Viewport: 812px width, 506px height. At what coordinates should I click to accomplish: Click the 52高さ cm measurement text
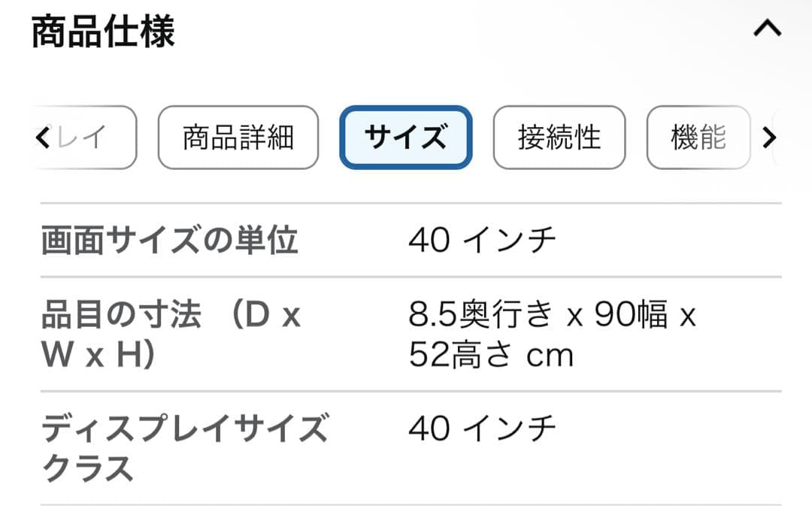[492, 355]
